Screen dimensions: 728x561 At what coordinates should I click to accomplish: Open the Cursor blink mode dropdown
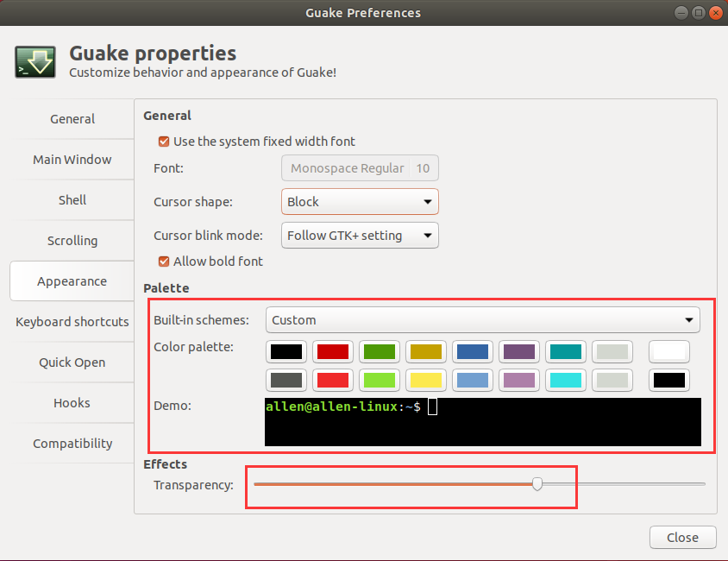pyautogui.click(x=360, y=236)
